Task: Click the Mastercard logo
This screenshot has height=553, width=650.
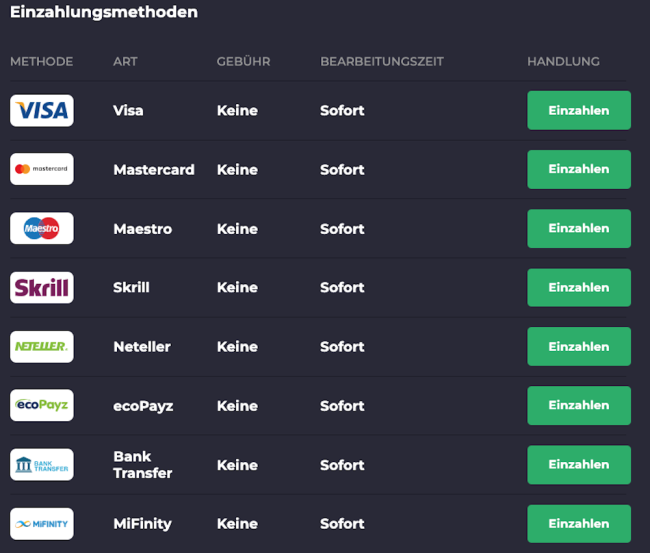Action: tap(42, 169)
